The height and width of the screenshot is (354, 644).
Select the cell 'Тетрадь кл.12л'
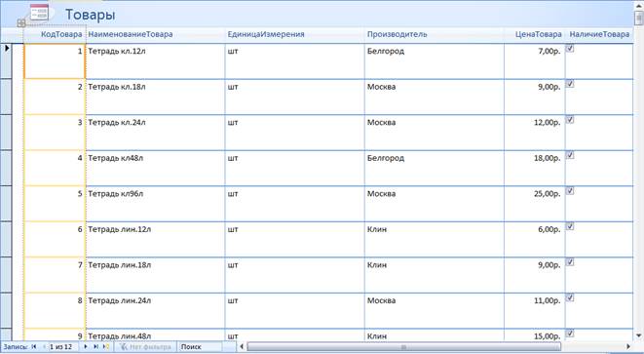[155, 60]
